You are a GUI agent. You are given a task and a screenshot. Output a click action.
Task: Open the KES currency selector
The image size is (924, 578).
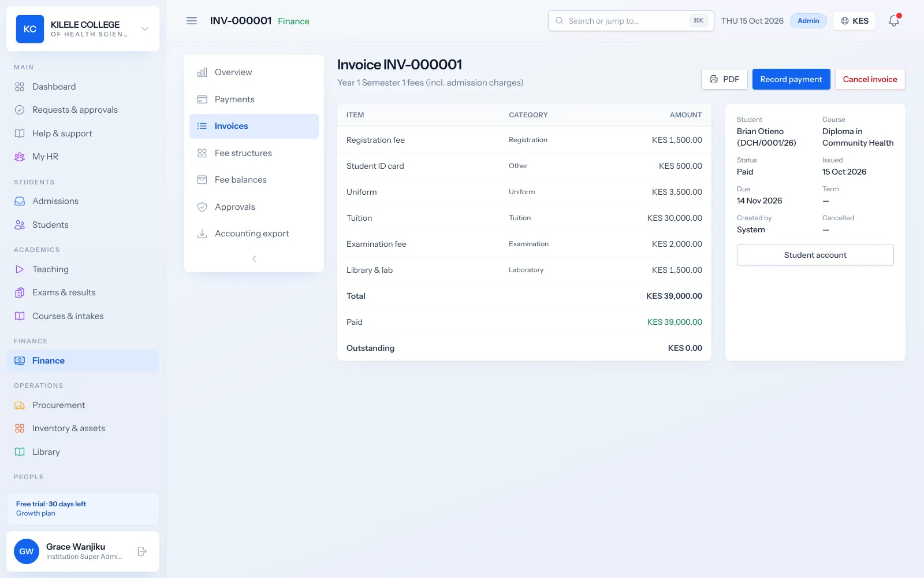tap(855, 21)
